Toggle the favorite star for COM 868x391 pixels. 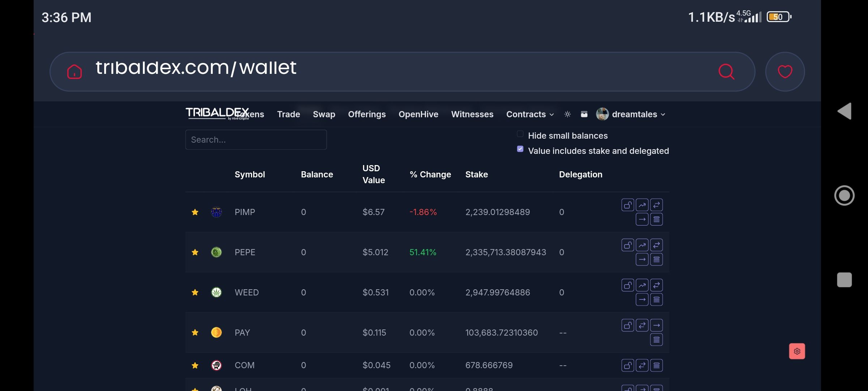(195, 365)
